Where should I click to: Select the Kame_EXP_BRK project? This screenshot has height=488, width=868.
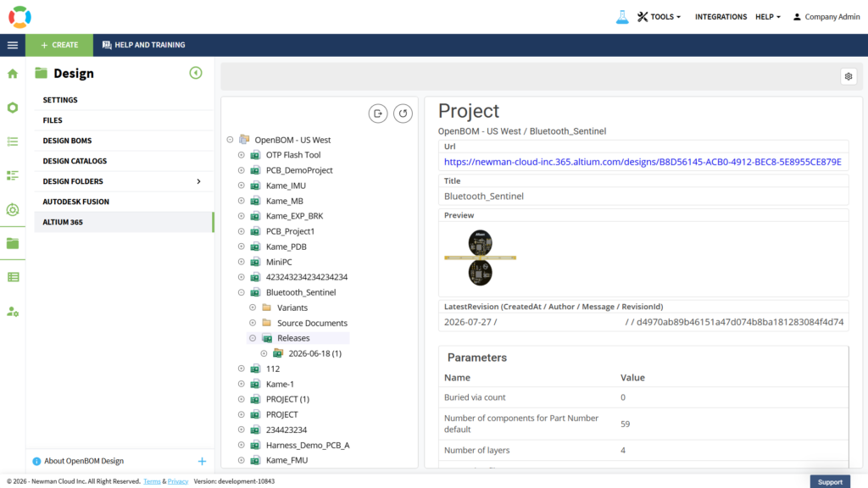click(x=294, y=216)
